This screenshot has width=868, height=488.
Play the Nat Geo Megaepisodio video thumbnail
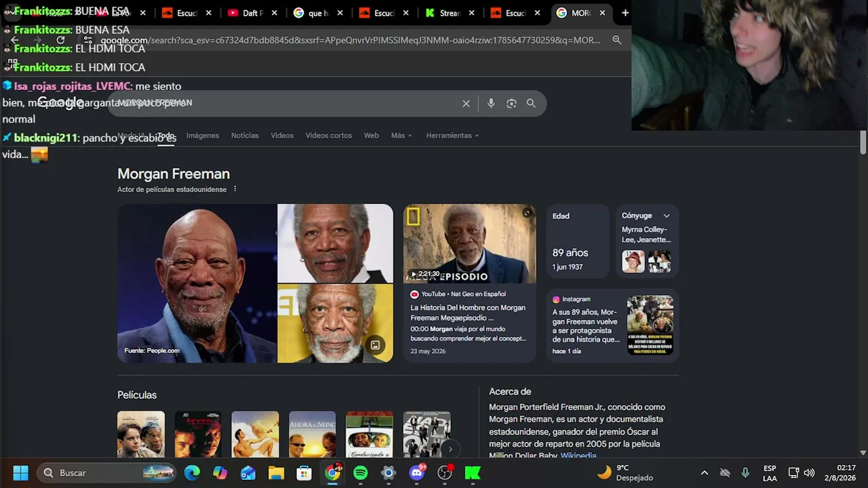pyautogui.click(x=469, y=243)
